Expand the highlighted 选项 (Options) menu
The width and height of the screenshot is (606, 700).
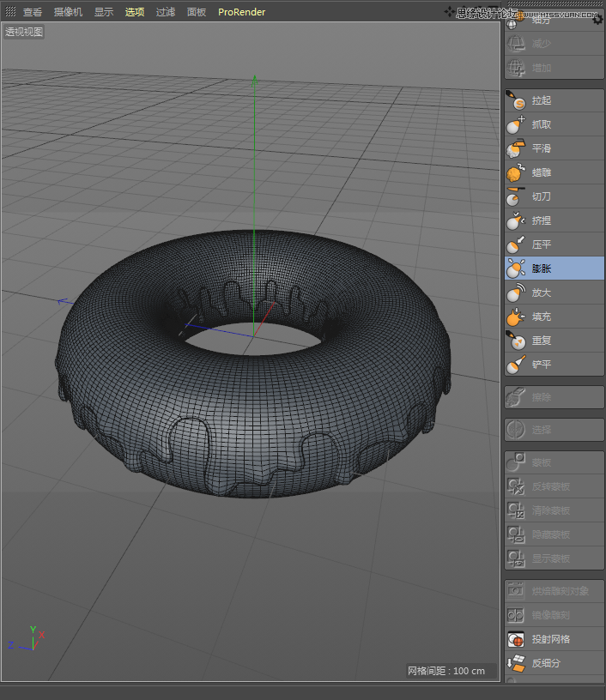(x=135, y=12)
